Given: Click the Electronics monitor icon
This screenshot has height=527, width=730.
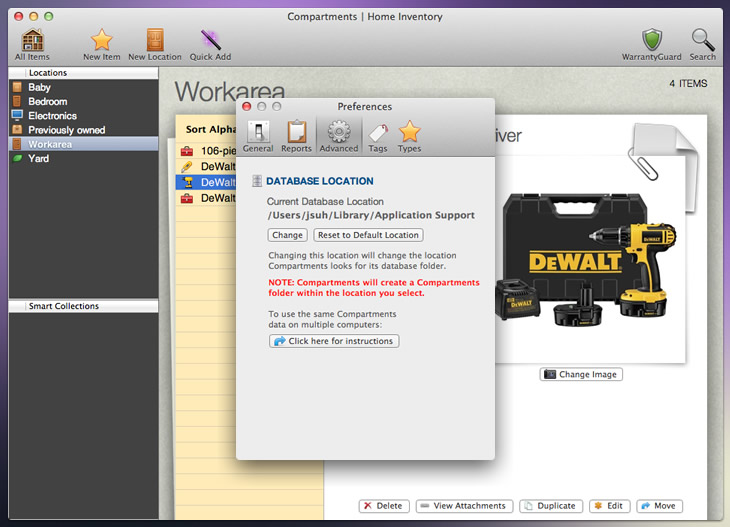Looking at the screenshot, I should [17, 115].
